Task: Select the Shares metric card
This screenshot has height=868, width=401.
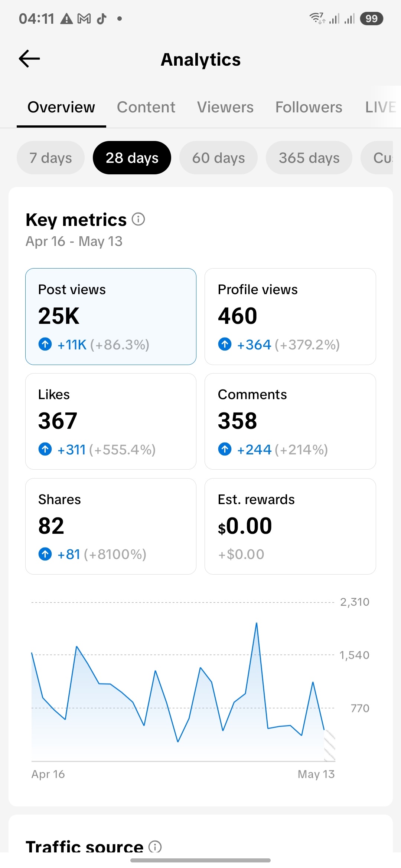Action: coord(111,526)
